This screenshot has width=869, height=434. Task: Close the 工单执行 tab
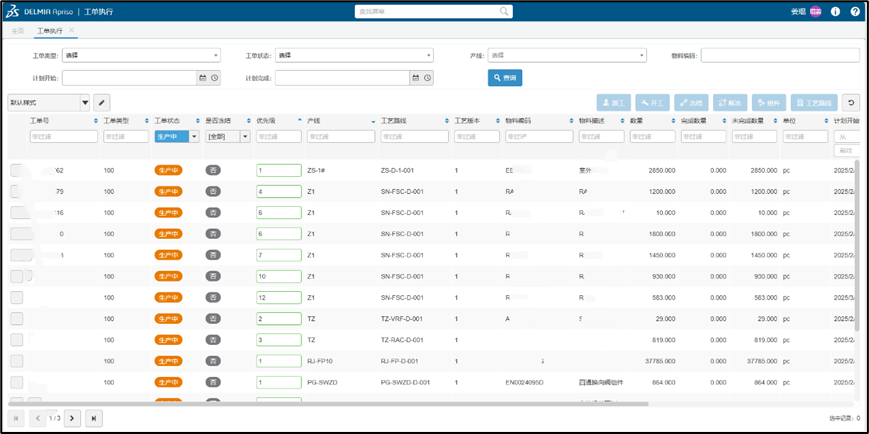71,30
